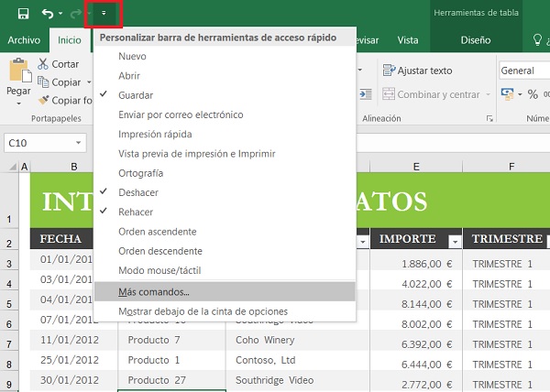Uncheck Rehacer in quick access menu
The height and width of the screenshot is (392, 550).
pos(225,212)
